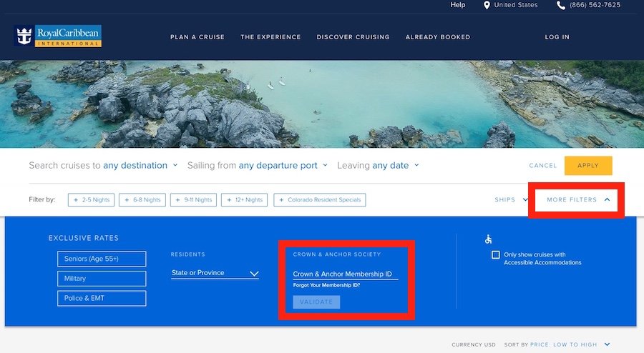Collapse the More Filters panel
Screen dimensions: 644x353
click(x=578, y=199)
